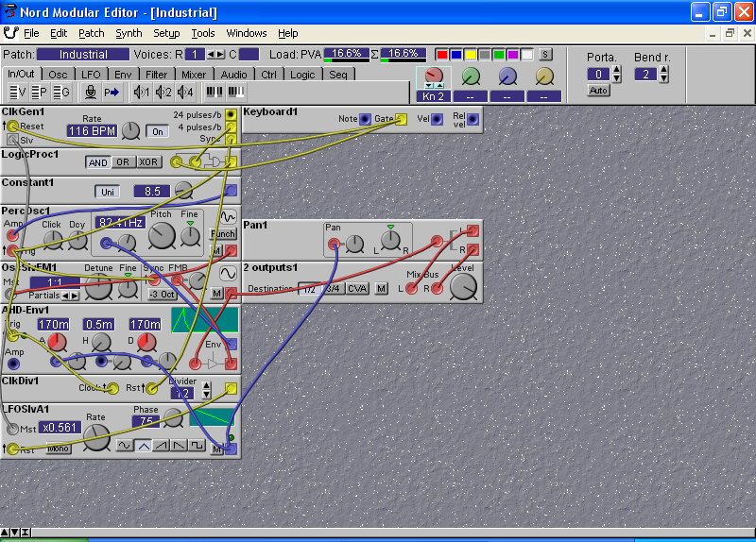Viewport: 756px width, 542px height.
Task: Toggle mute M on 2 outputs1 module
Action: click(381, 288)
